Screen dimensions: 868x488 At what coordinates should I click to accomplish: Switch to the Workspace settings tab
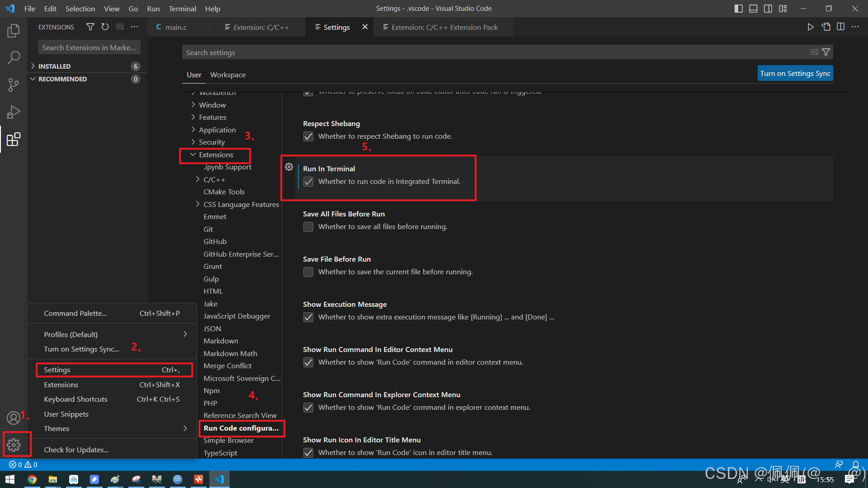pos(228,75)
